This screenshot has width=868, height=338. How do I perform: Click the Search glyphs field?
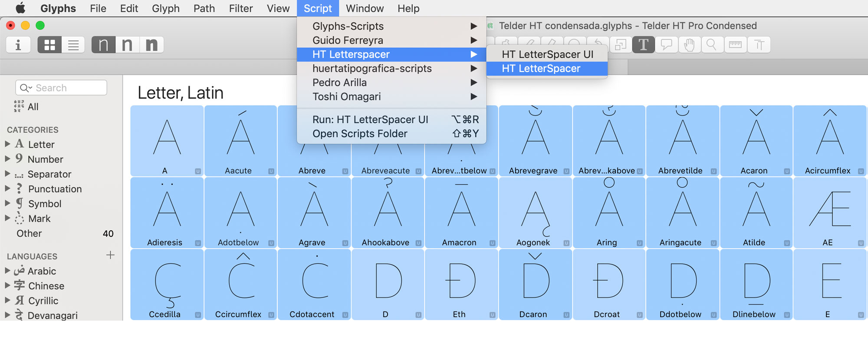point(61,88)
